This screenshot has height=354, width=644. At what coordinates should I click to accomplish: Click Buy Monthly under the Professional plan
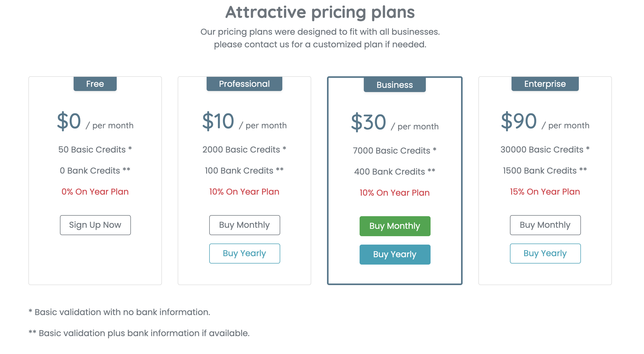click(244, 225)
